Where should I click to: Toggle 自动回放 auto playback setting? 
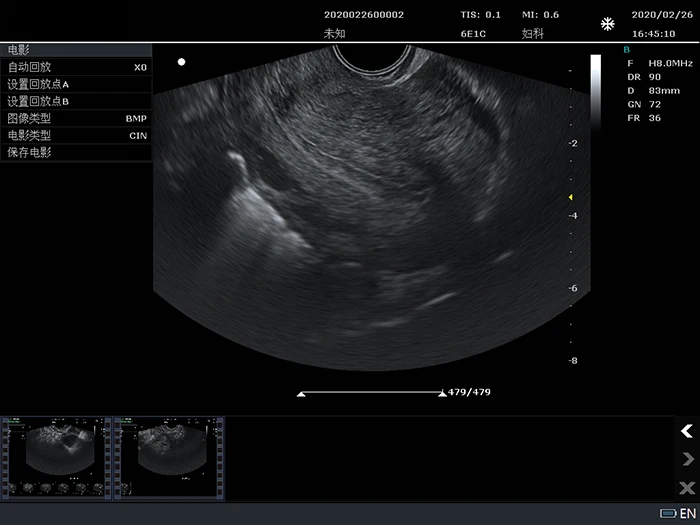click(76, 67)
